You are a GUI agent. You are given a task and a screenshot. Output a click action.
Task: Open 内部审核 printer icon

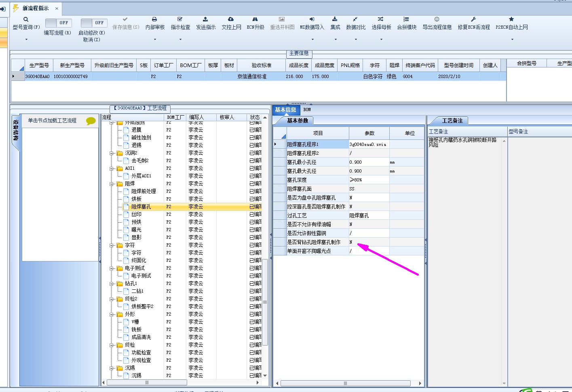pyautogui.click(x=154, y=19)
